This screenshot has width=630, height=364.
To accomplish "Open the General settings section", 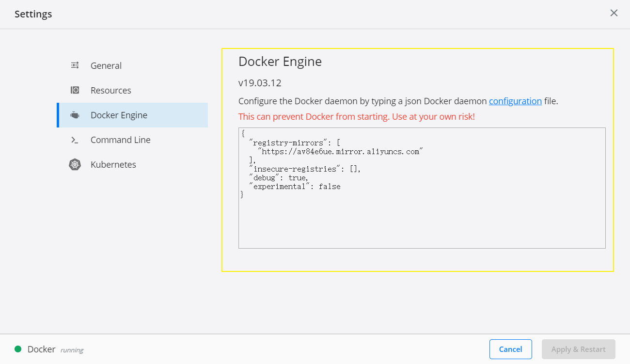I will [x=106, y=66].
